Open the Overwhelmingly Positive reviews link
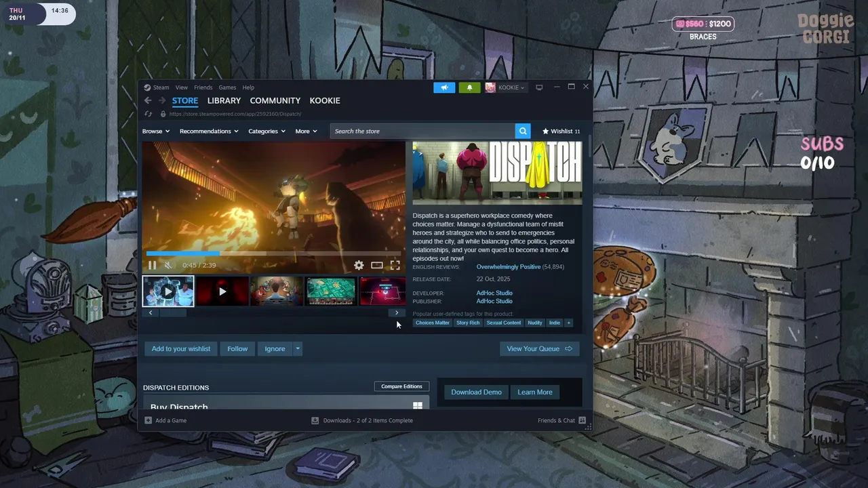Viewport: 868px width, 488px height. (509, 267)
